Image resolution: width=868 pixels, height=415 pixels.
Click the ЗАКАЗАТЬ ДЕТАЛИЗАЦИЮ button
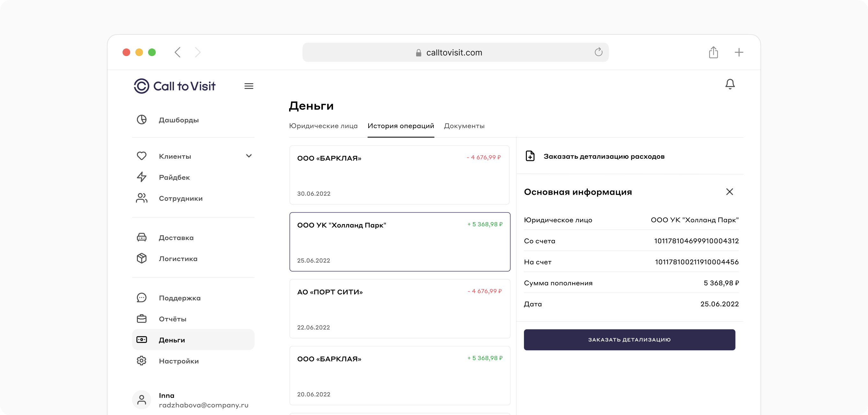[629, 339]
